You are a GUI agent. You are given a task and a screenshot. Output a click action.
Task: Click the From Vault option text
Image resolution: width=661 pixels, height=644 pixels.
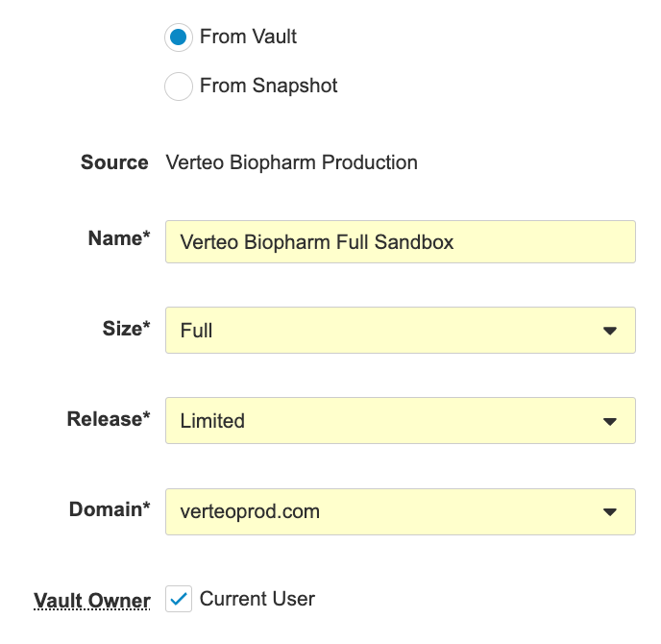click(249, 37)
